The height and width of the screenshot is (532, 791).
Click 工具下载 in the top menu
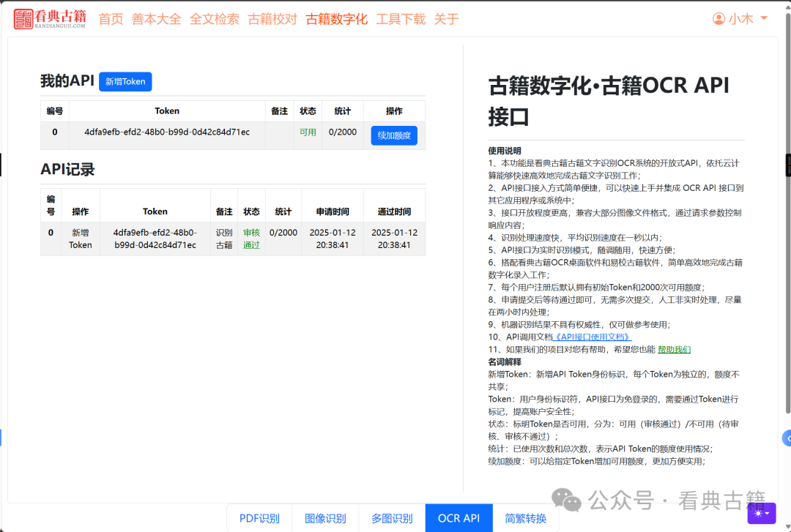[x=401, y=19]
